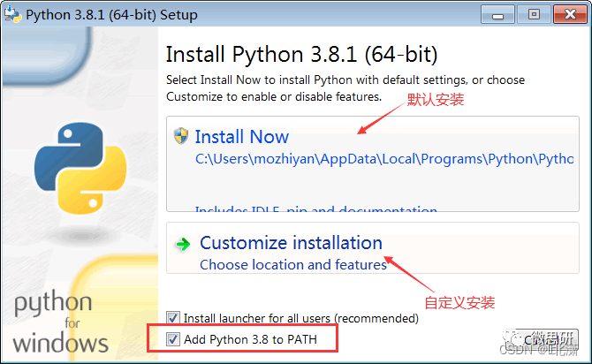This screenshot has height=364, width=592.
Task: Click the UAC shield icon beside Install Now
Action: click(x=181, y=136)
